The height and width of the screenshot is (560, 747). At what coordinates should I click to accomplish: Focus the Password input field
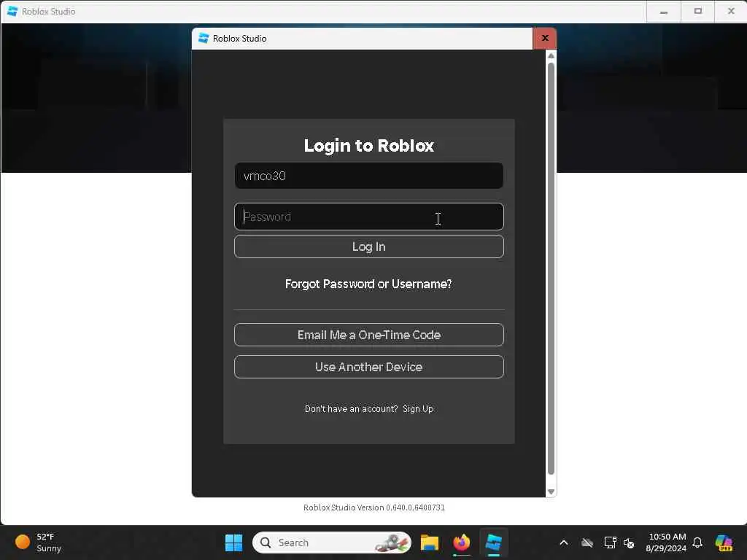click(x=368, y=217)
